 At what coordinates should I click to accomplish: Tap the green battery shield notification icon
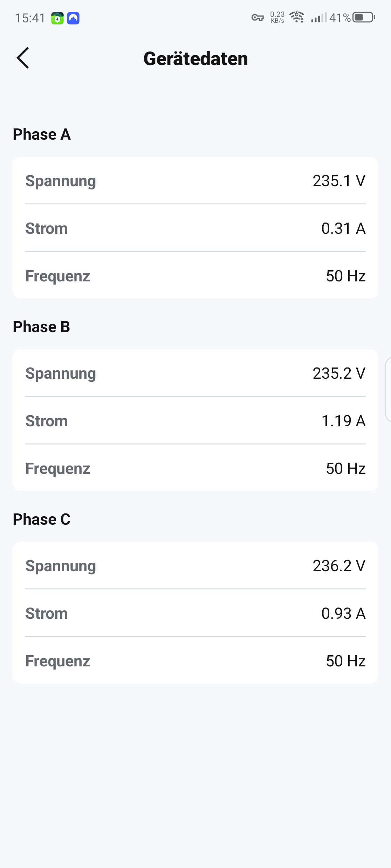(57, 18)
